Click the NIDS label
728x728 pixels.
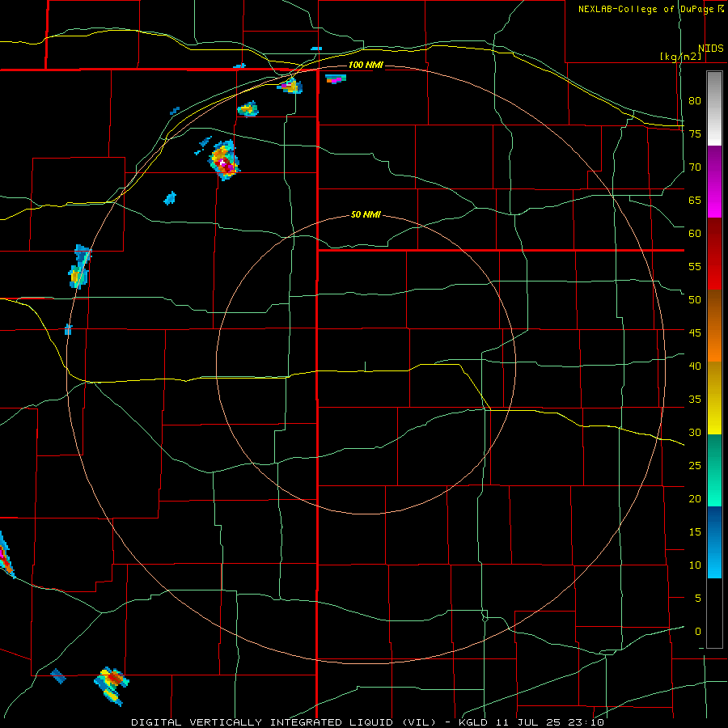pyautogui.click(x=710, y=49)
